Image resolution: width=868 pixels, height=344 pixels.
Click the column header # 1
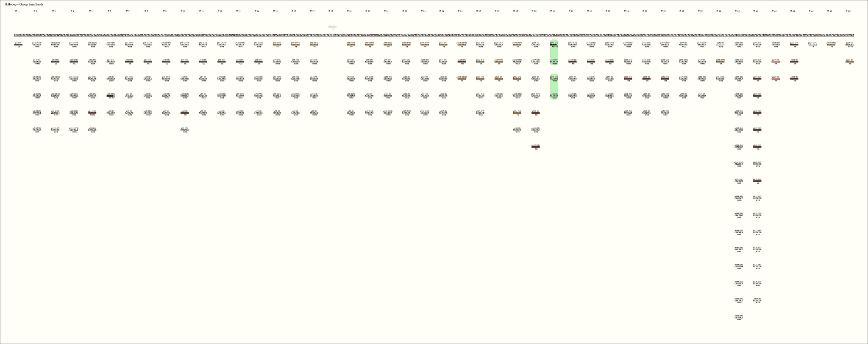[x=17, y=11]
